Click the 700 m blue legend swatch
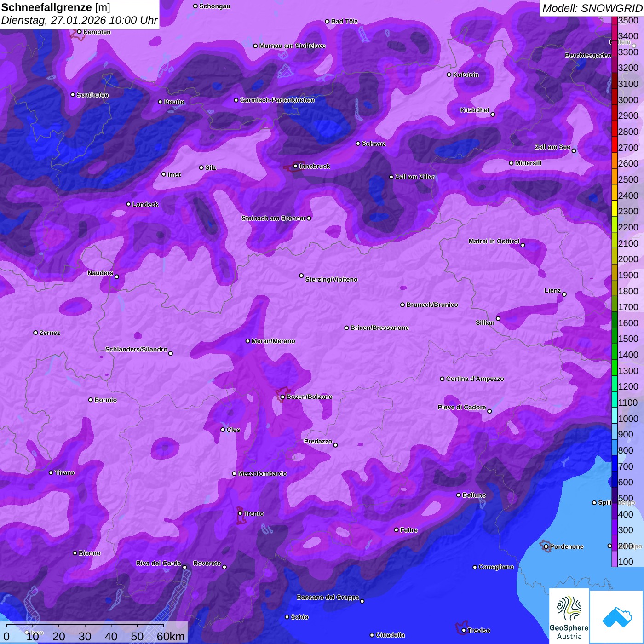 point(614,463)
